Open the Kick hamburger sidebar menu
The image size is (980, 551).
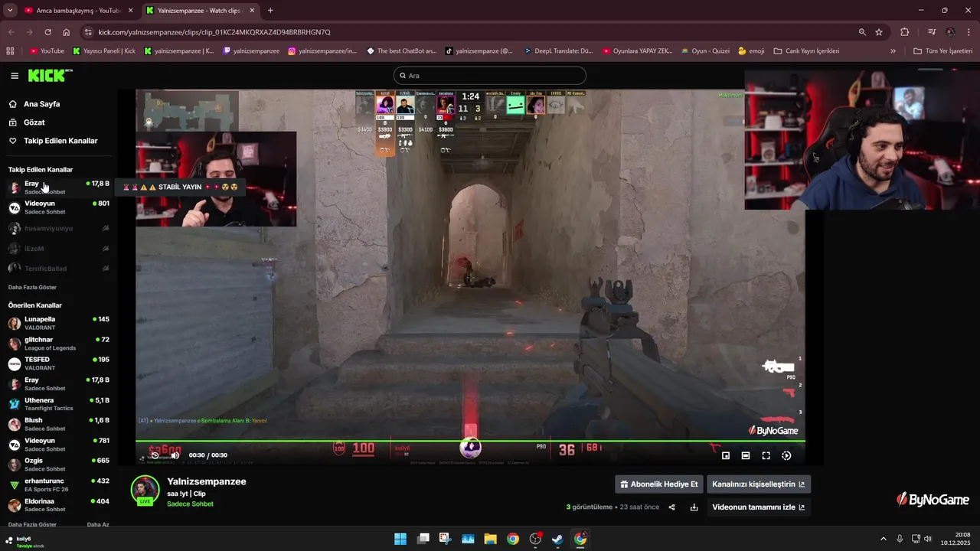15,76
